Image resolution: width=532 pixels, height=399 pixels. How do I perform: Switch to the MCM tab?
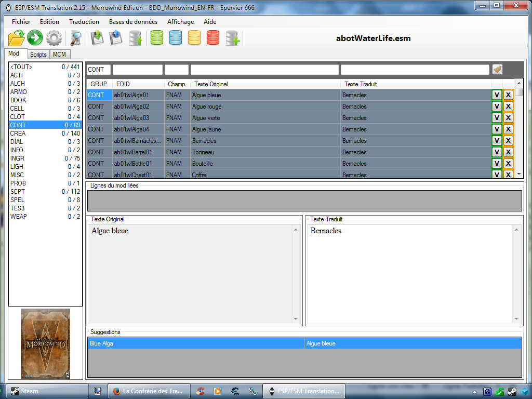click(x=60, y=54)
